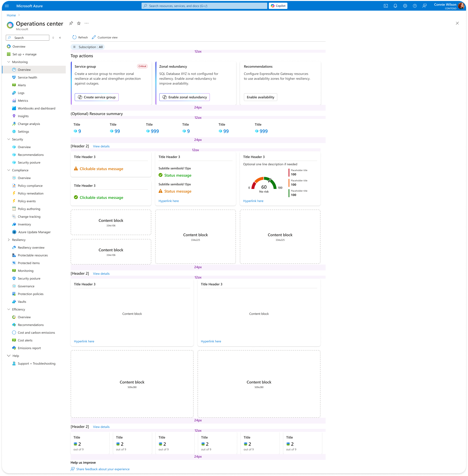The width and height of the screenshot is (468, 476).
Task: Favorite Operations center with star icon
Action: tap(79, 23)
